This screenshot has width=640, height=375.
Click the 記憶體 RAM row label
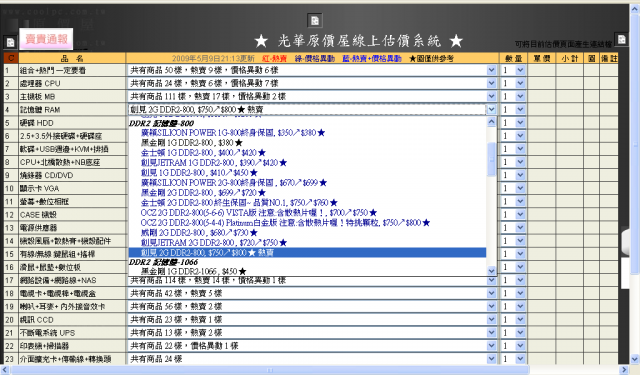tap(40, 109)
